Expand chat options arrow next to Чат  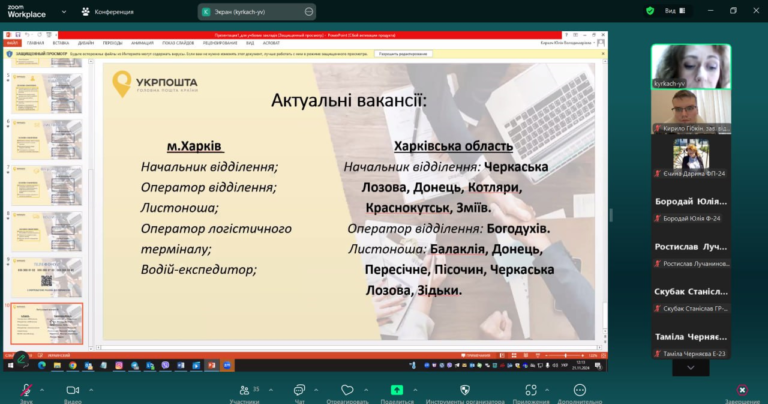tap(316, 390)
